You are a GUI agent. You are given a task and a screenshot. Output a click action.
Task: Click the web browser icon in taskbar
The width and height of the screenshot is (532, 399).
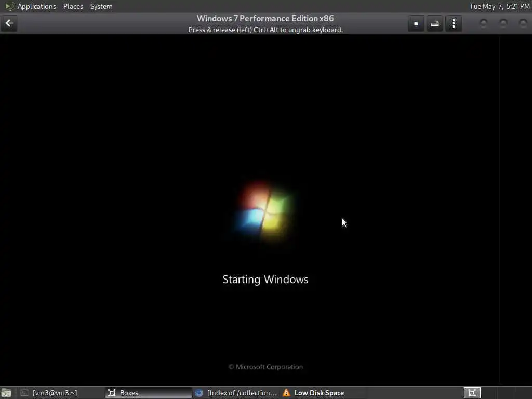click(x=199, y=393)
